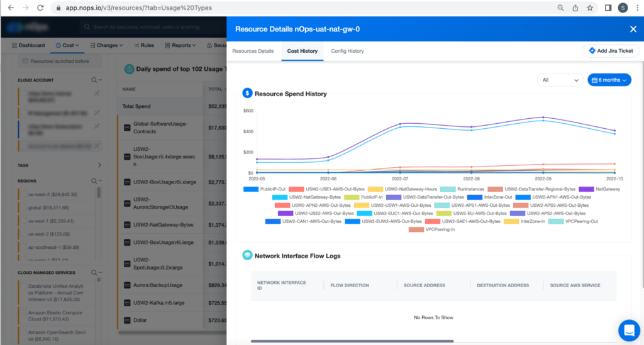The image size is (644, 345).
Task: Click the Daily spend header dollar icon
Action: (x=130, y=69)
